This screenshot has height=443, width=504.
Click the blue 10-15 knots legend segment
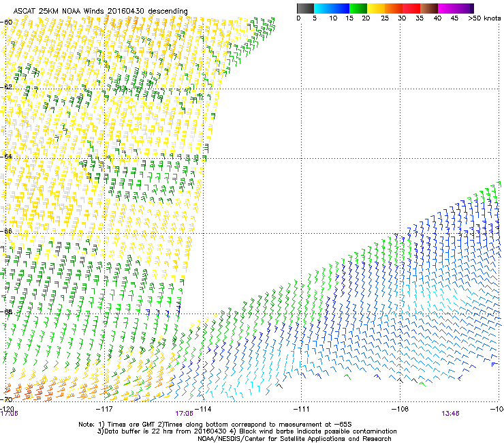tap(341, 8)
